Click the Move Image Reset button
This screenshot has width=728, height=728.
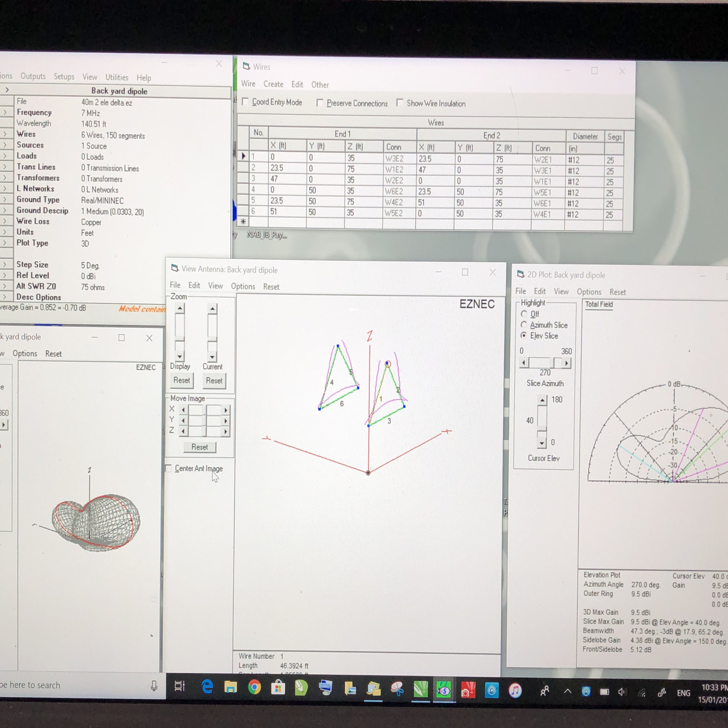pos(200,447)
